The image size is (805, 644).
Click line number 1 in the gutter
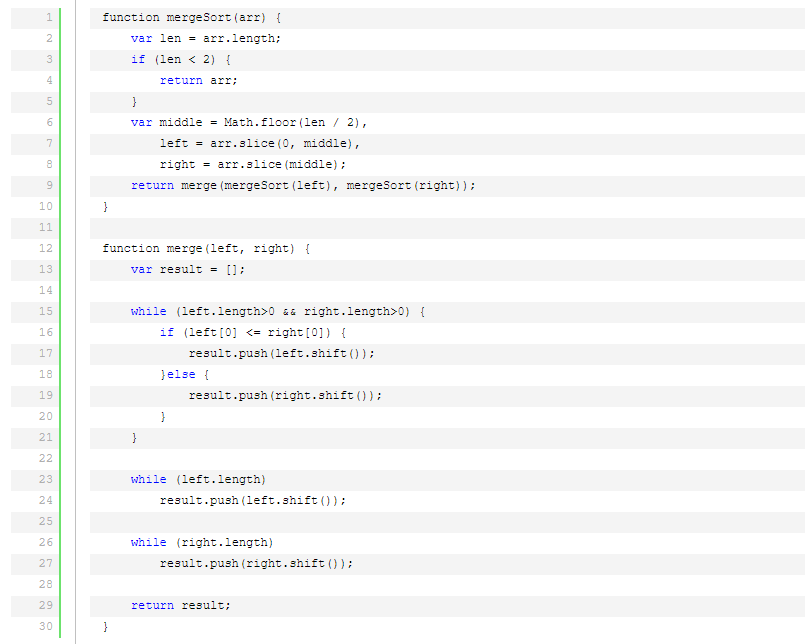tap(47, 17)
